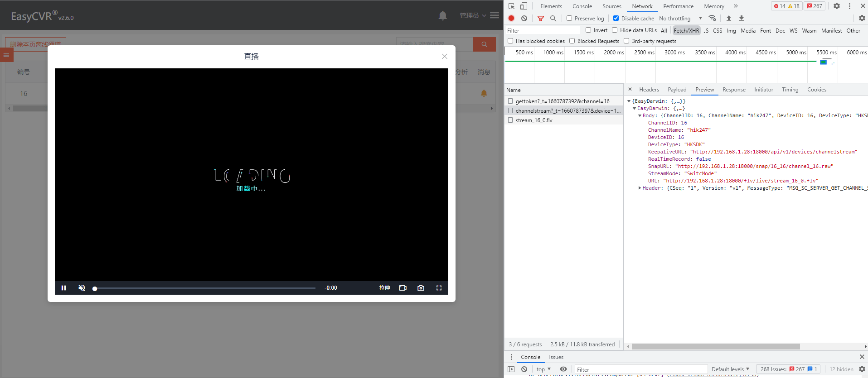Click the 拉伸 stretch button in player
This screenshot has width=868, height=378.
pyautogui.click(x=384, y=288)
